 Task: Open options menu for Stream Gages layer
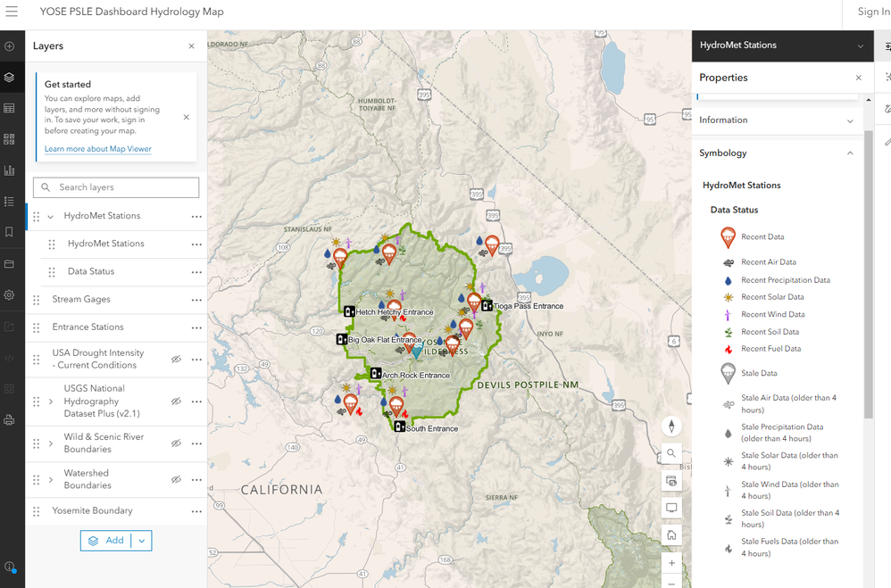tap(196, 300)
